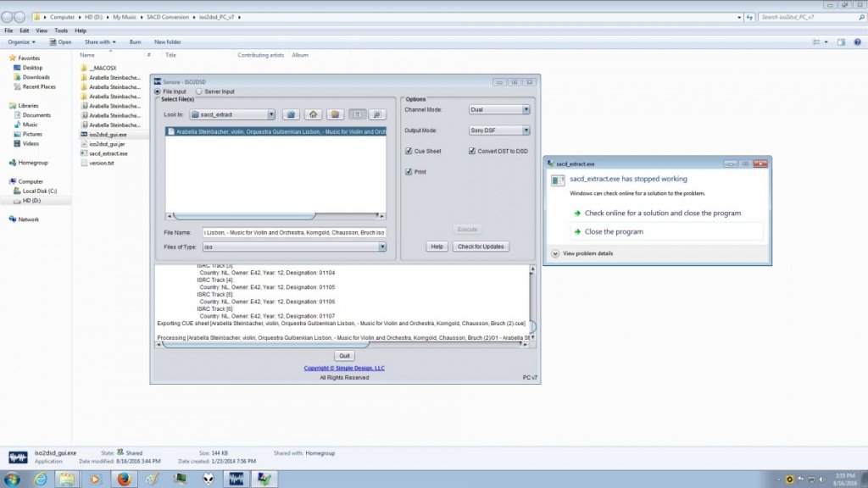The width and height of the screenshot is (868, 488).
Task: Click the Homegroup icon in navigation pane
Action: [12, 163]
